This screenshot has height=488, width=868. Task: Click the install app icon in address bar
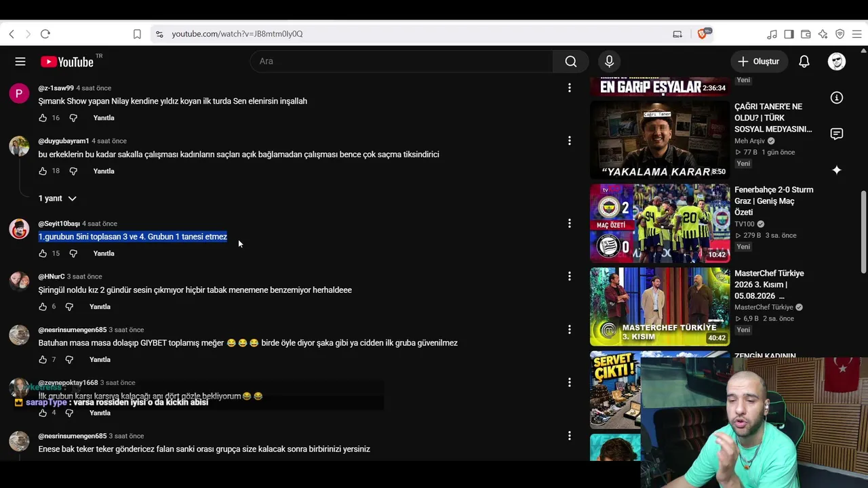pos(677,34)
